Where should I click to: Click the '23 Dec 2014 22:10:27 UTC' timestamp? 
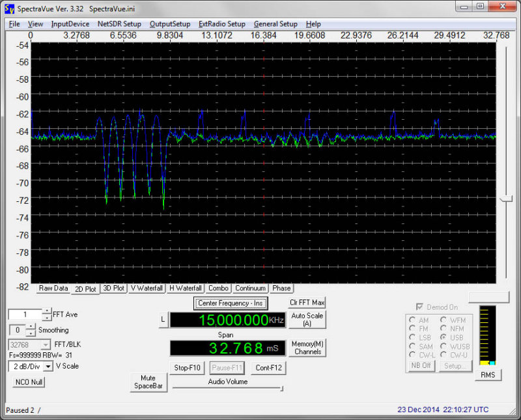[x=443, y=410]
